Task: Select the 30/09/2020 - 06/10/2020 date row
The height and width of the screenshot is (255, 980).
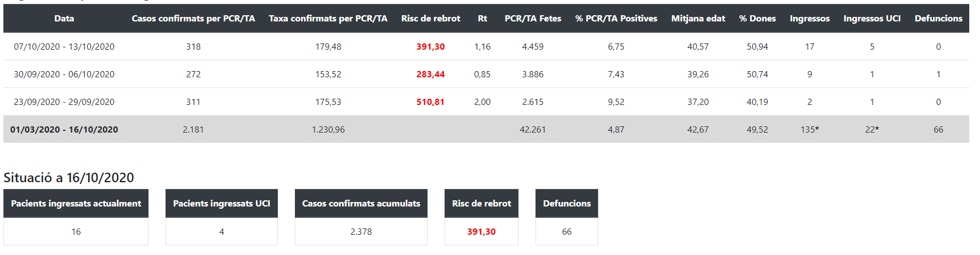Action: click(64, 74)
